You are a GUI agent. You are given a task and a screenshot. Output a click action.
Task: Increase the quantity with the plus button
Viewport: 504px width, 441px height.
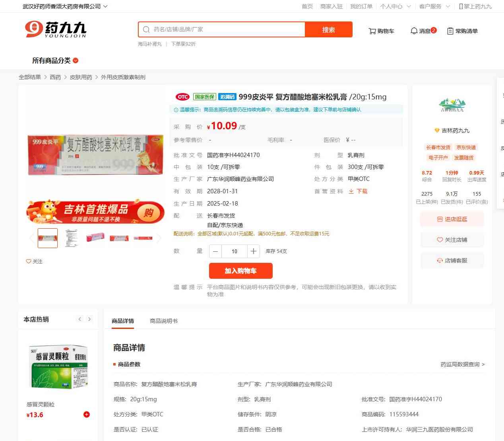pos(253,251)
